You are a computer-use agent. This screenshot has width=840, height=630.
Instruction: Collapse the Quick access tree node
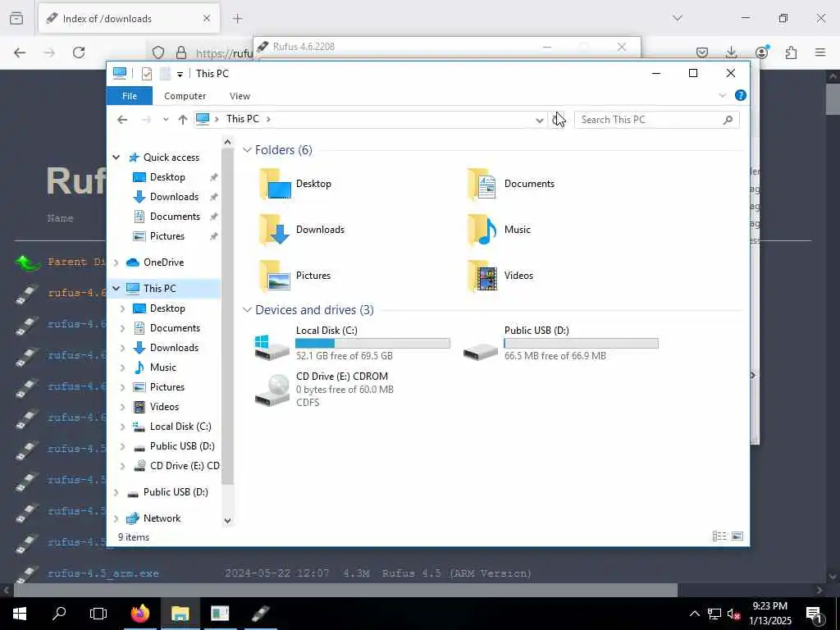click(116, 157)
